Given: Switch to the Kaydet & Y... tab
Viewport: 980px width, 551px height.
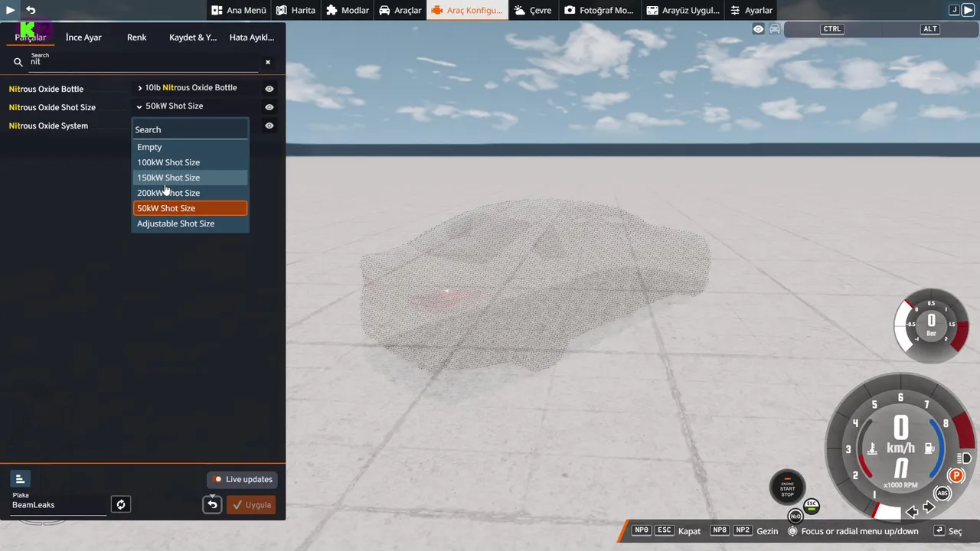Looking at the screenshot, I should [x=193, y=37].
